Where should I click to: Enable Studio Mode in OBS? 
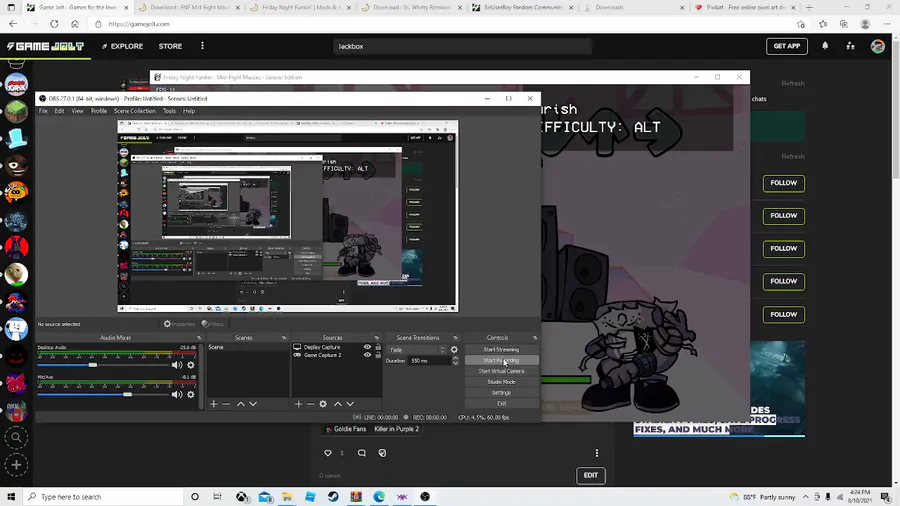pyautogui.click(x=501, y=382)
